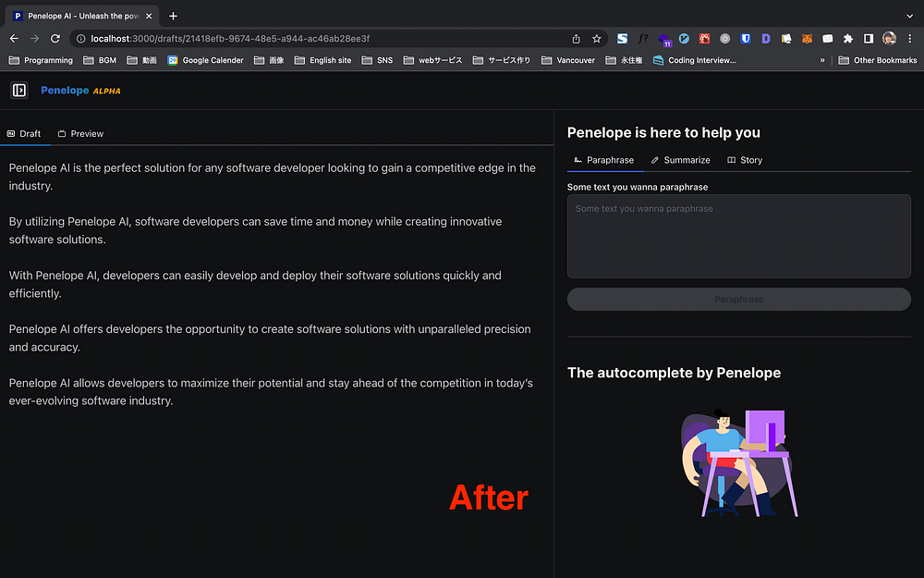
Task: Open the Vancouver bookmarks folder
Action: 568,60
